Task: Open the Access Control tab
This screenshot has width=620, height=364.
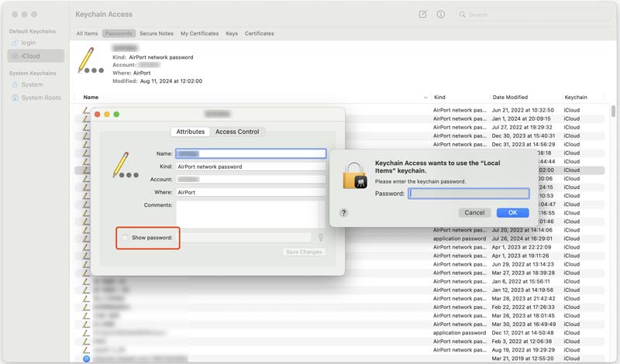Action: coord(237,132)
